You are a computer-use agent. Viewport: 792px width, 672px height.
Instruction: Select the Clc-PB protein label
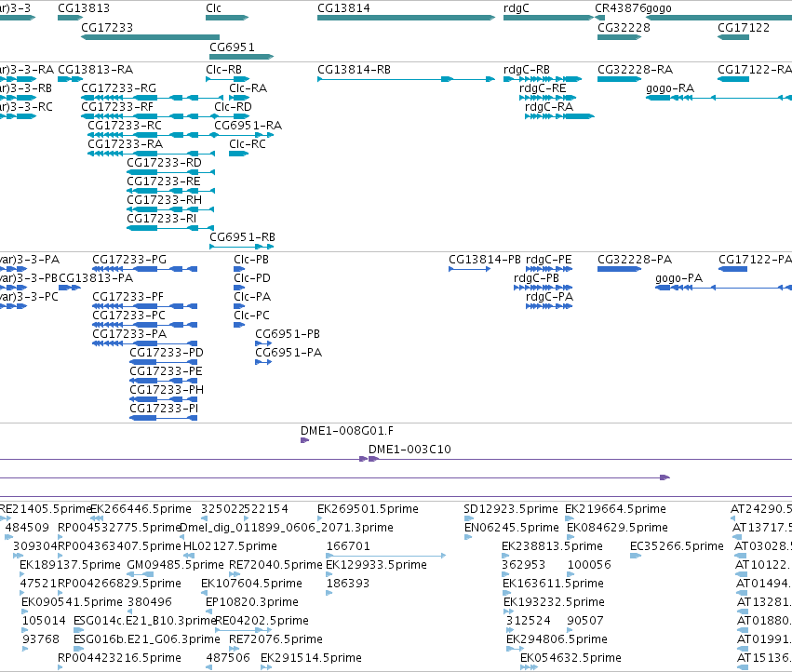pyautogui.click(x=251, y=259)
